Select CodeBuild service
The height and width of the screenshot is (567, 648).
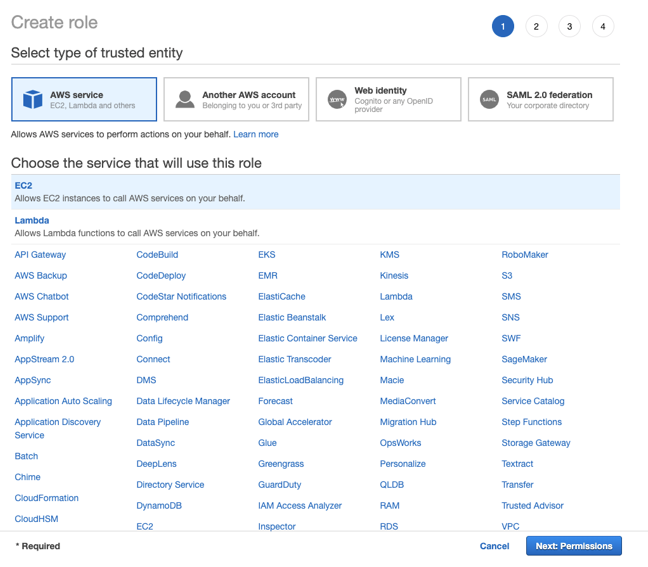click(x=157, y=255)
